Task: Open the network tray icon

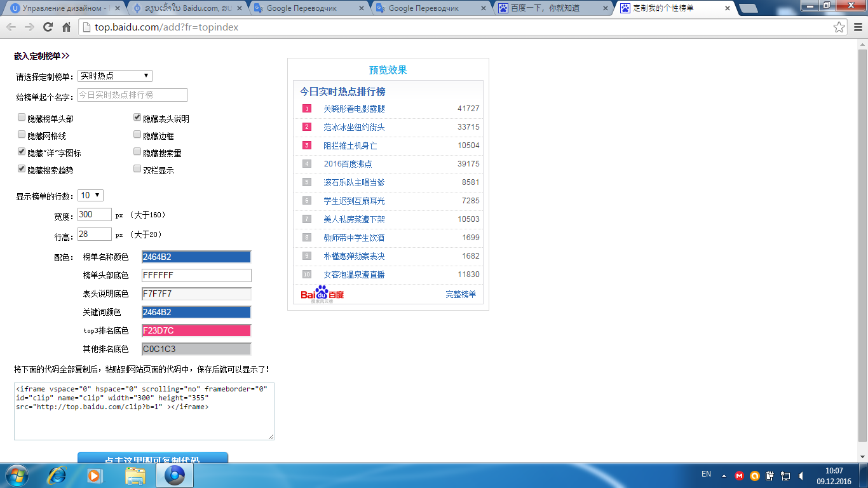Action: click(x=785, y=475)
